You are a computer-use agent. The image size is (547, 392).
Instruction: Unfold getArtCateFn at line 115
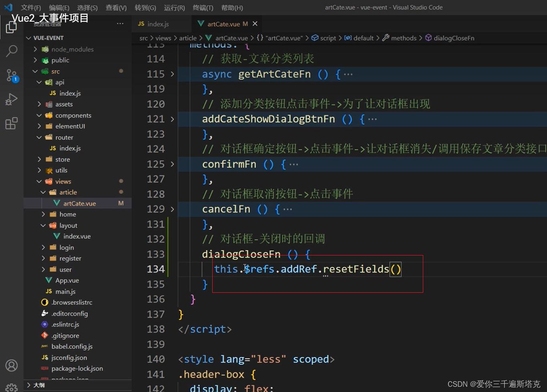point(172,74)
